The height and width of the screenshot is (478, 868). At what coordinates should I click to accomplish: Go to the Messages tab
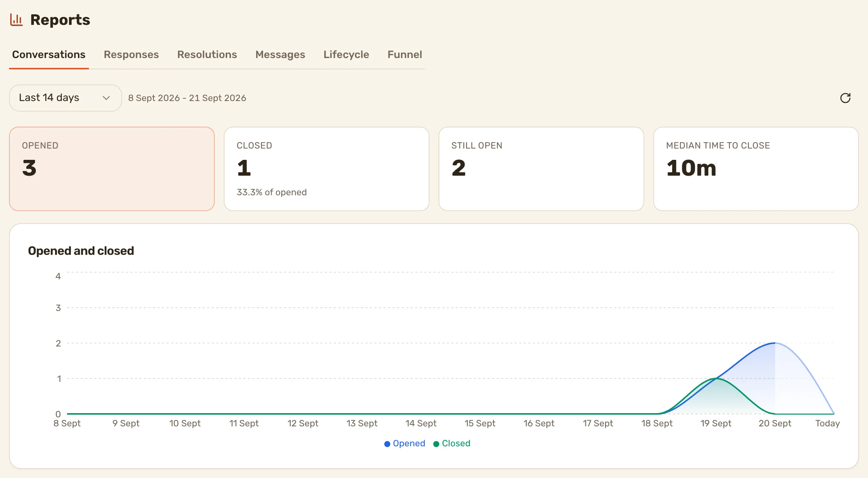pyautogui.click(x=280, y=55)
